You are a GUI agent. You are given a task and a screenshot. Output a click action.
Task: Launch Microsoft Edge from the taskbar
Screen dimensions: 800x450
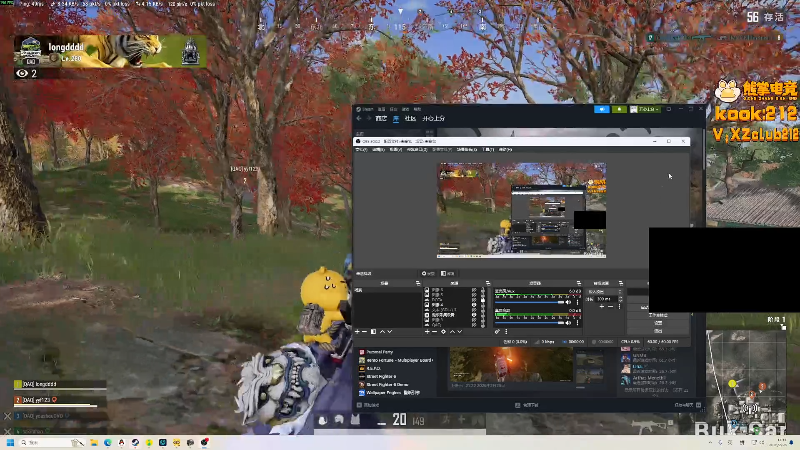108,442
